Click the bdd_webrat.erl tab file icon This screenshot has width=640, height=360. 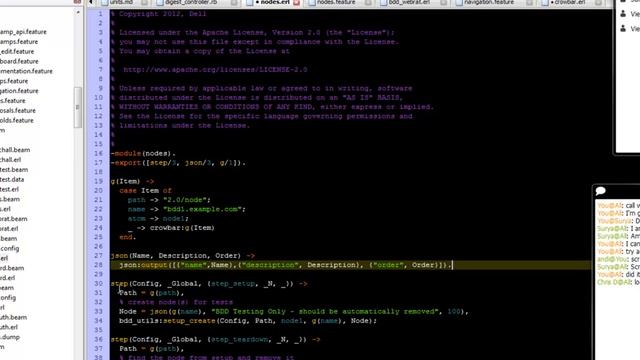point(384,3)
